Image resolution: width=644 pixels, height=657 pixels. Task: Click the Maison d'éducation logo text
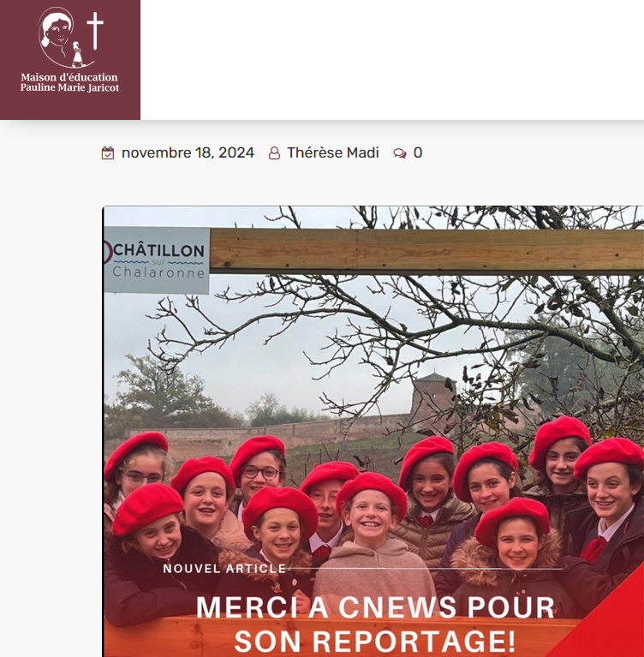(69, 77)
